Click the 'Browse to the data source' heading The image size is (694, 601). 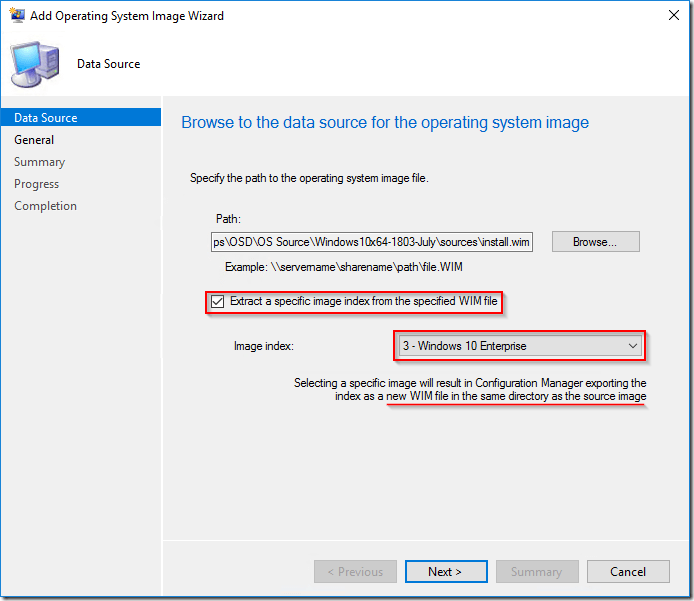click(x=385, y=123)
